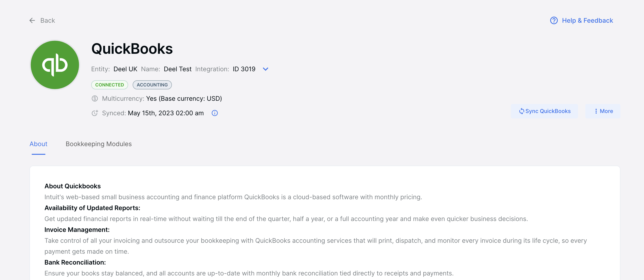
Task: Go back using Back text
Action: click(x=47, y=20)
